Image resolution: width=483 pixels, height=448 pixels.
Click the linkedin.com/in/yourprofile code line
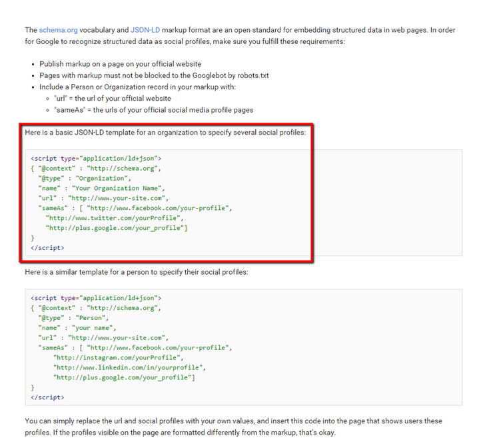[x=129, y=367]
